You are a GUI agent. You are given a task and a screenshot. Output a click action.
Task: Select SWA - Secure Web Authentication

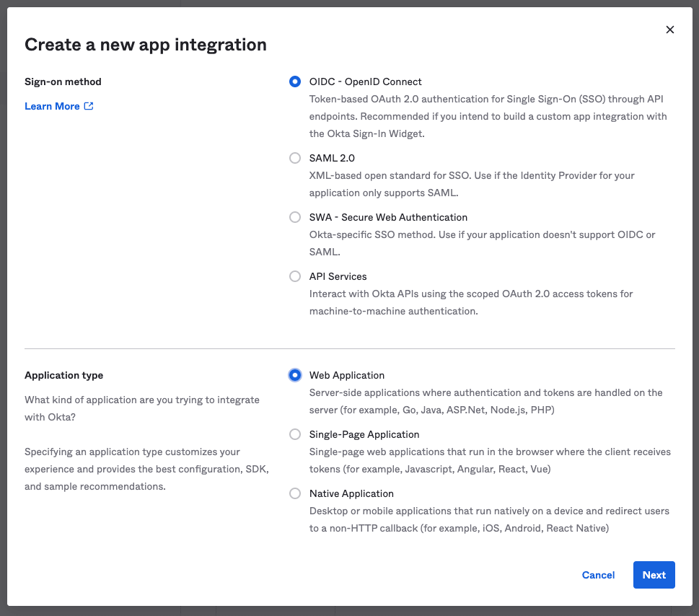[295, 217]
